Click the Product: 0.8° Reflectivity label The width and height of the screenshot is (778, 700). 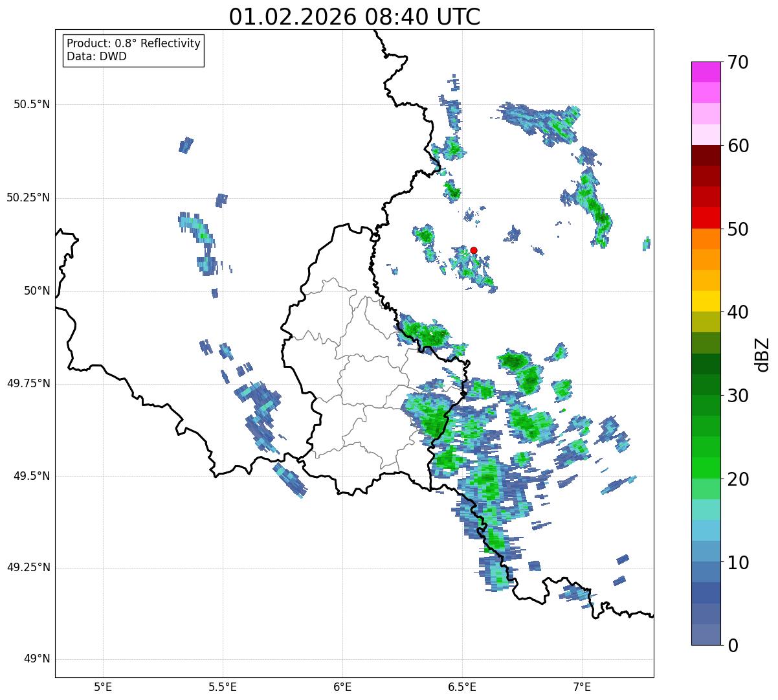click(134, 43)
